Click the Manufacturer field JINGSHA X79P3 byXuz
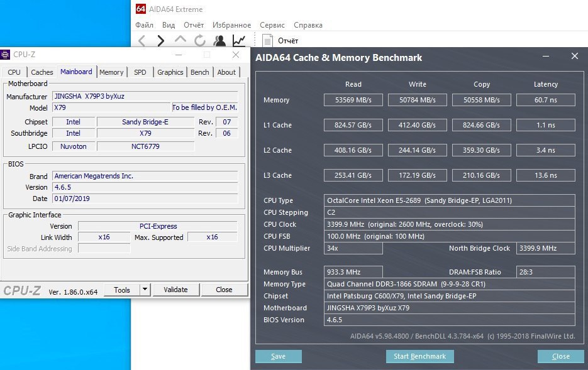588x370 pixels. click(x=145, y=96)
